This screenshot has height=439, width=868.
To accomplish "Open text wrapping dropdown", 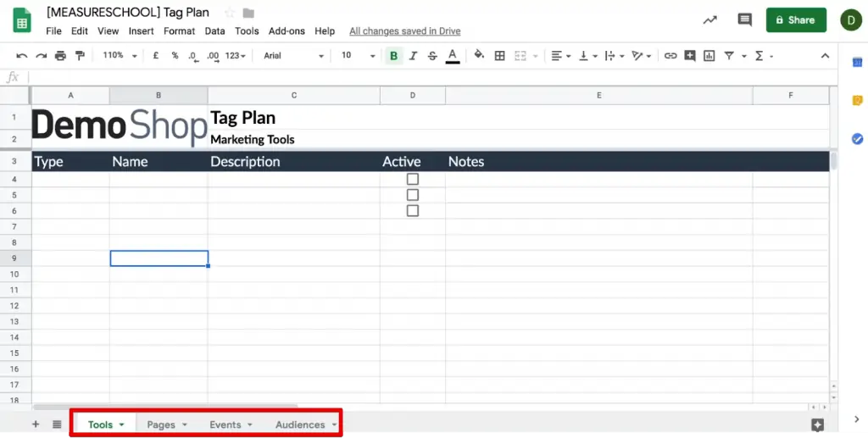I will pyautogui.click(x=615, y=55).
